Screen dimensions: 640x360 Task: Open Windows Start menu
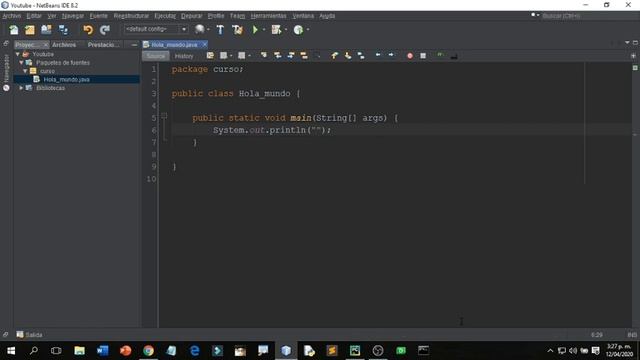click(x=11, y=351)
